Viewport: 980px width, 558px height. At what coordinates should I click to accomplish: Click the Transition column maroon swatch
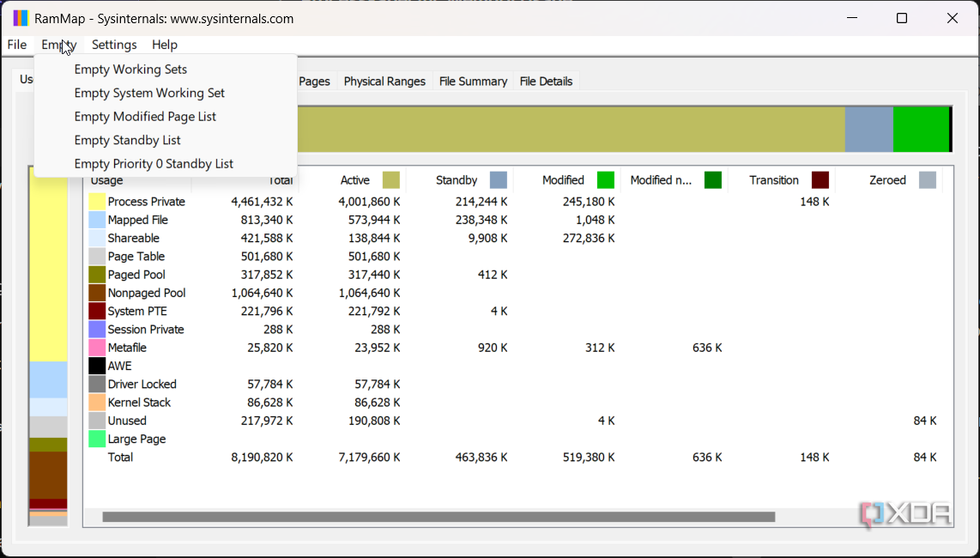(x=820, y=180)
